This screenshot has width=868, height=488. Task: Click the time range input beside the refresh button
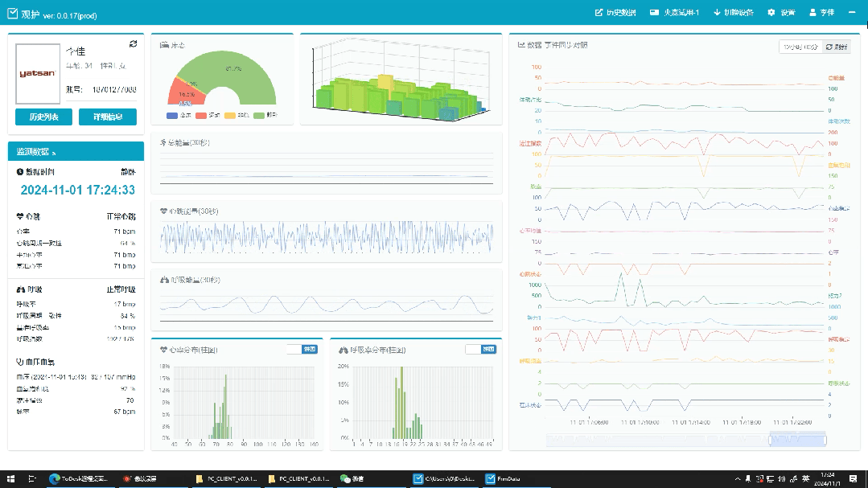(x=800, y=47)
